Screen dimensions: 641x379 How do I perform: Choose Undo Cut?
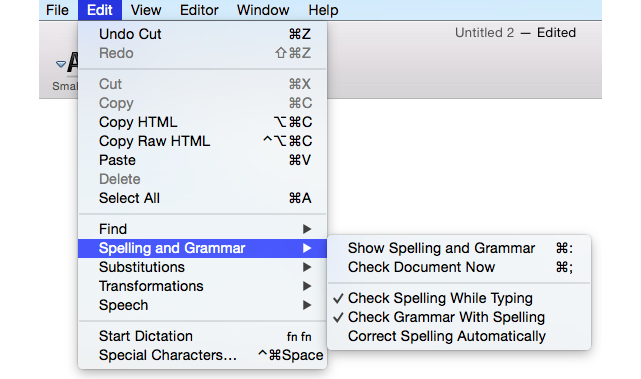click(202, 34)
